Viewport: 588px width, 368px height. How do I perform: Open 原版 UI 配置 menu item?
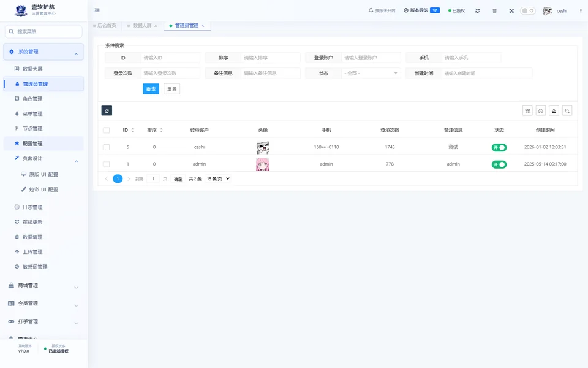(x=43, y=175)
